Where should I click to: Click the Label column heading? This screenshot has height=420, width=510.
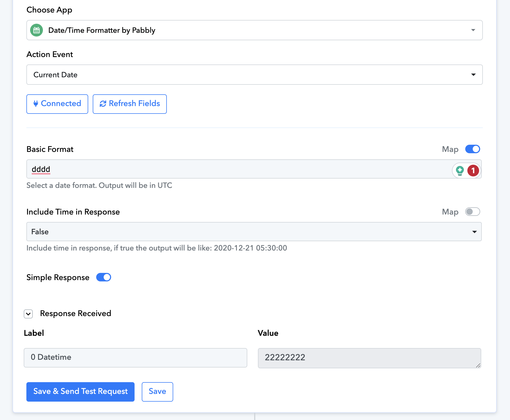point(34,333)
